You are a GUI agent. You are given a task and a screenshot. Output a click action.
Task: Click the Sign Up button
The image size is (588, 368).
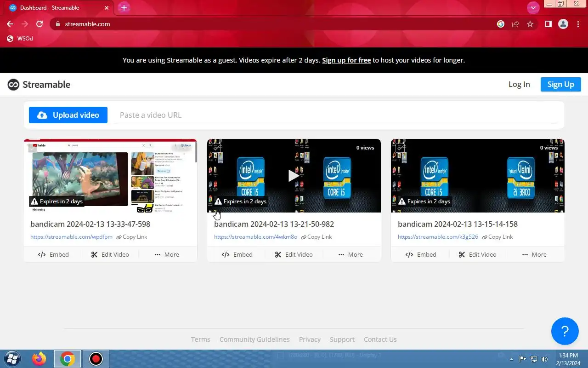[561, 84]
